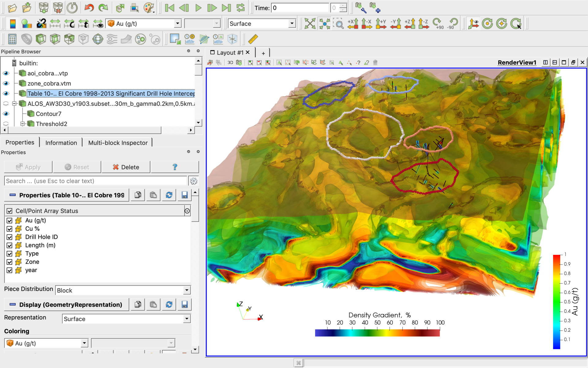This screenshot has width=588, height=368.
Task: Hide the zone_cobra.vtm layer
Action: pyautogui.click(x=6, y=83)
